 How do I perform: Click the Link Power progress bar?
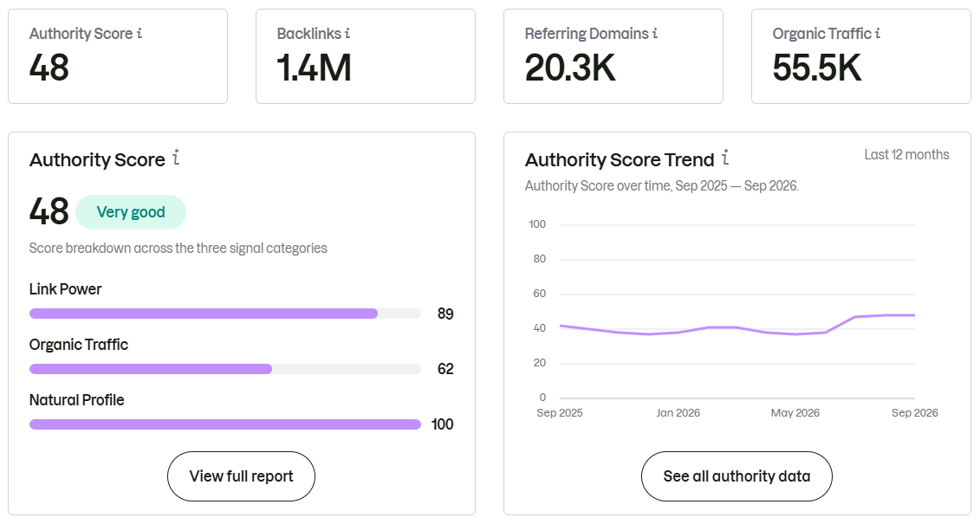click(x=225, y=314)
